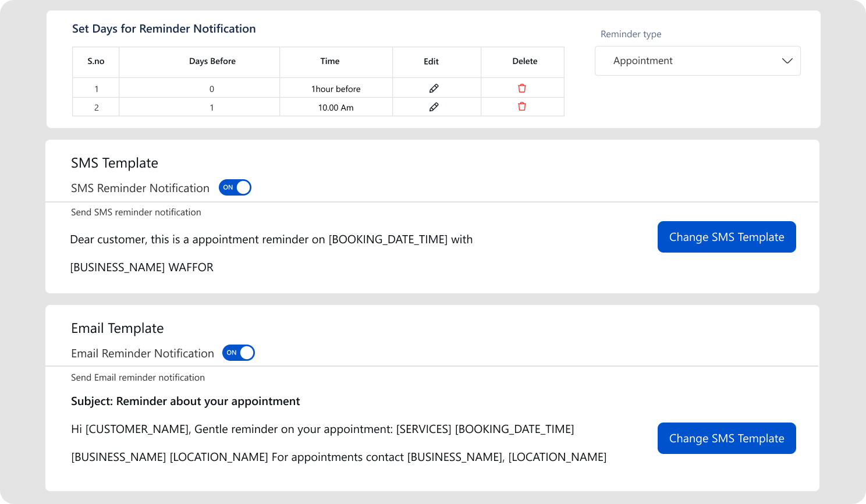866x504 pixels.
Task: Toggle the ON switch under SMS Template
Action: coord(235,187)
